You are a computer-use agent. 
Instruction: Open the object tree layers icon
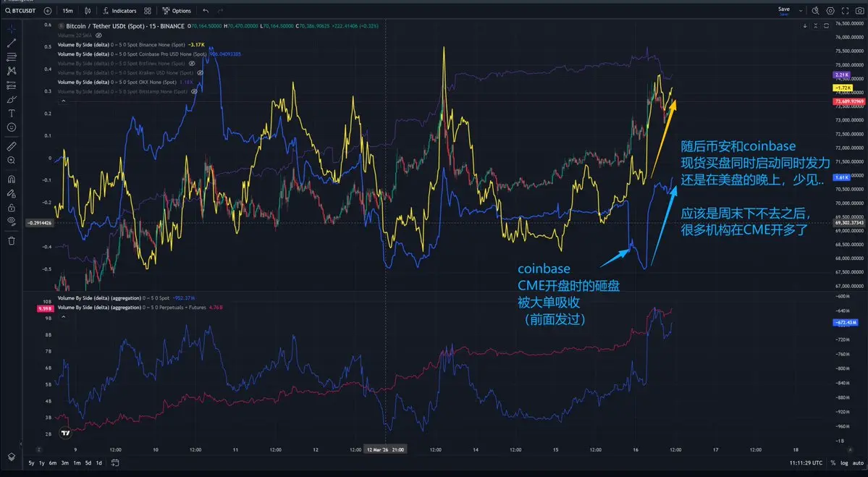tap(12, 457)
